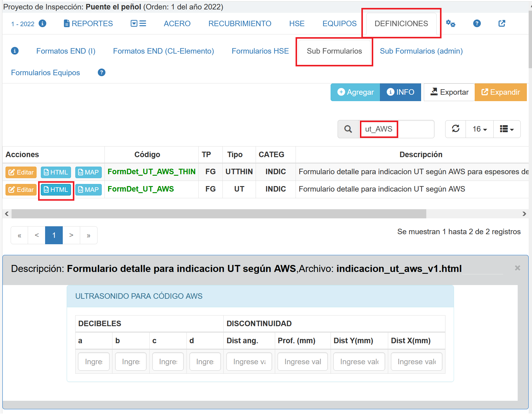Viewport: 532px width, 416px height.
Task: Click help icon beside Formularios Equipos
Action: click(101, 72)
